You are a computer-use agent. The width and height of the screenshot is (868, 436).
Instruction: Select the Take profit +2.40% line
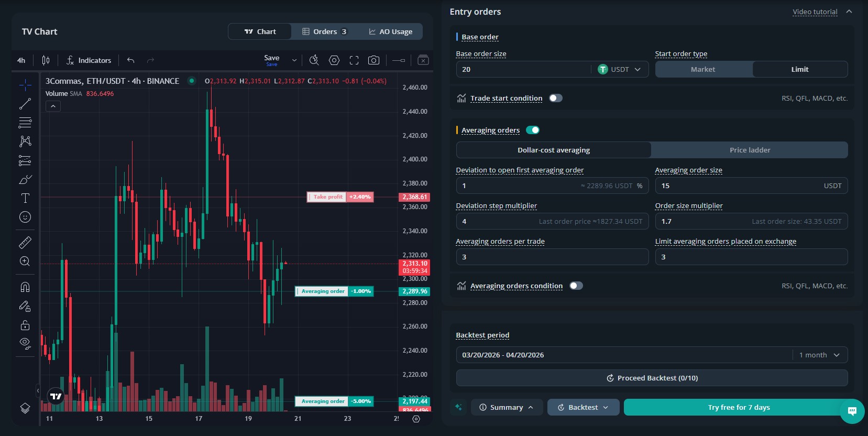(340, 197)
